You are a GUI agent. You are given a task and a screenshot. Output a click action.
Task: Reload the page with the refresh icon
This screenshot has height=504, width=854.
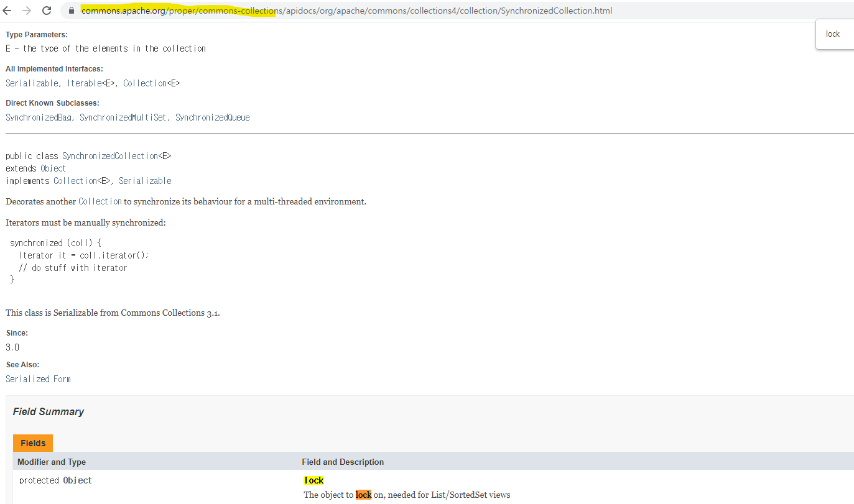pyautogui.click(x=47, y=11)
